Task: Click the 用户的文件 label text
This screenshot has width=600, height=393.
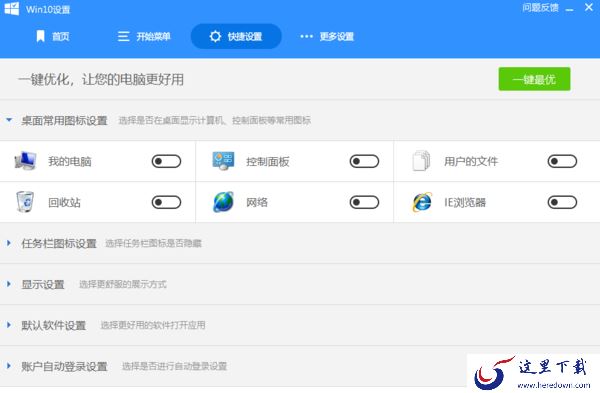Action: [471, 161]
